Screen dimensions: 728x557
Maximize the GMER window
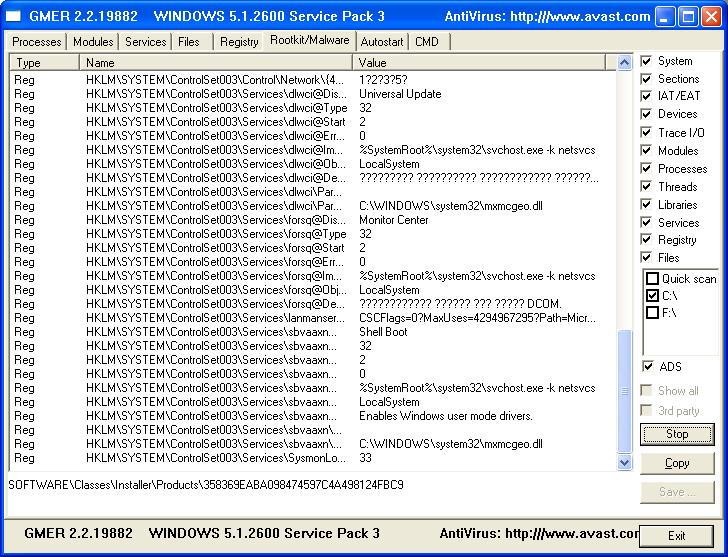[689, 16]
